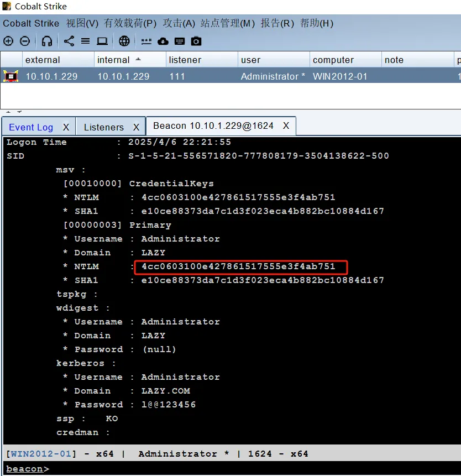Screen dimensions: 461x476
Task: Open the 有效载荷(P) menu
Action: pyautogui.click(x=130, y=23)
